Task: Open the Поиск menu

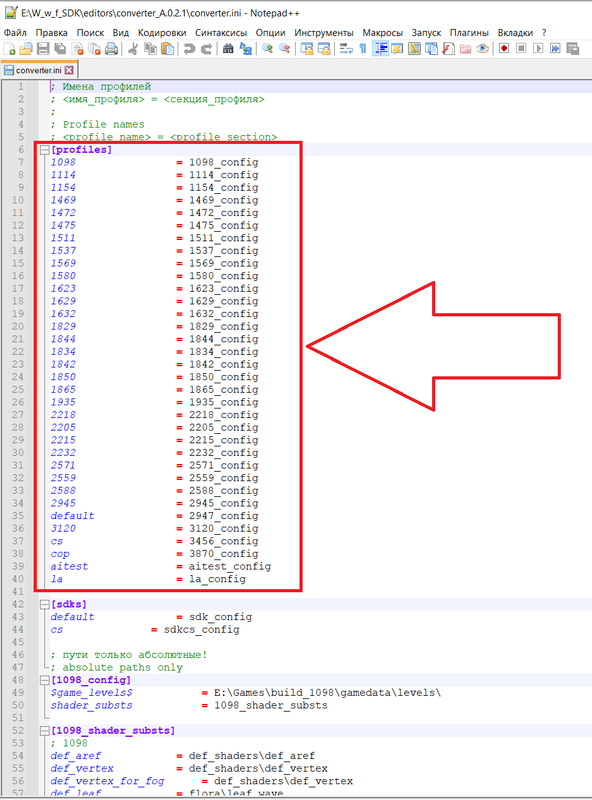Action: pos(90,33)
